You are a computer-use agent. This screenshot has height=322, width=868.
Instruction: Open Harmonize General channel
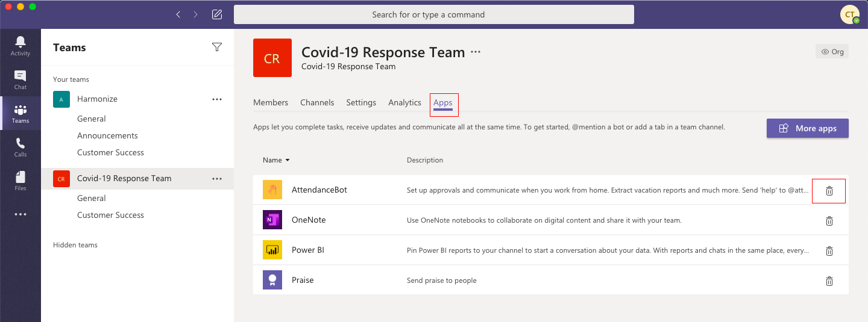click(92, 119)
